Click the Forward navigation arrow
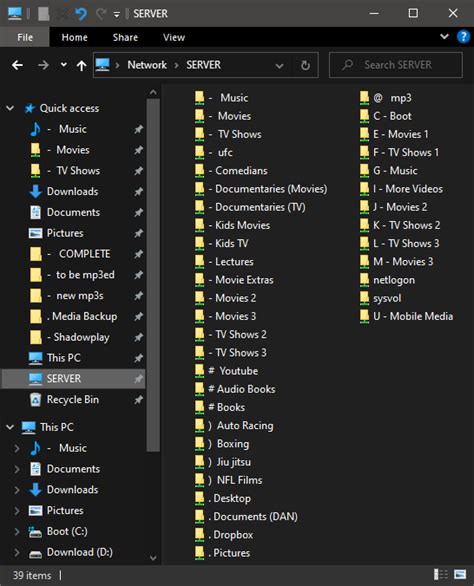Viewport: 474px width, 586px height. coord(43,65)
